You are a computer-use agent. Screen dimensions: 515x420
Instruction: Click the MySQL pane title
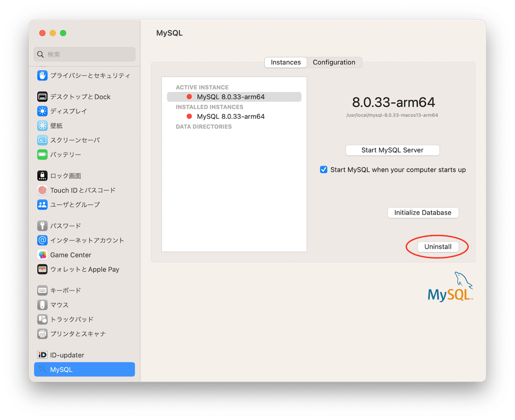click(169, 33)
